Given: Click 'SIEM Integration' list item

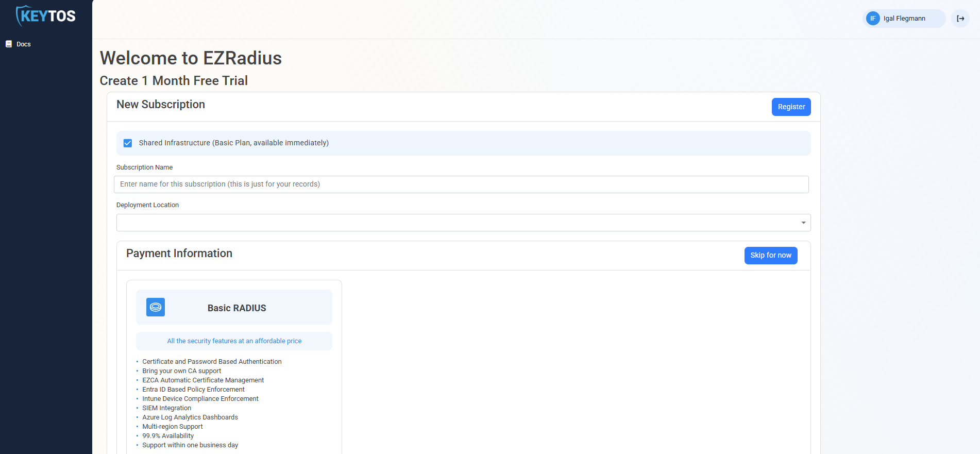Looking at the screenshot, I should coord(166,408).
